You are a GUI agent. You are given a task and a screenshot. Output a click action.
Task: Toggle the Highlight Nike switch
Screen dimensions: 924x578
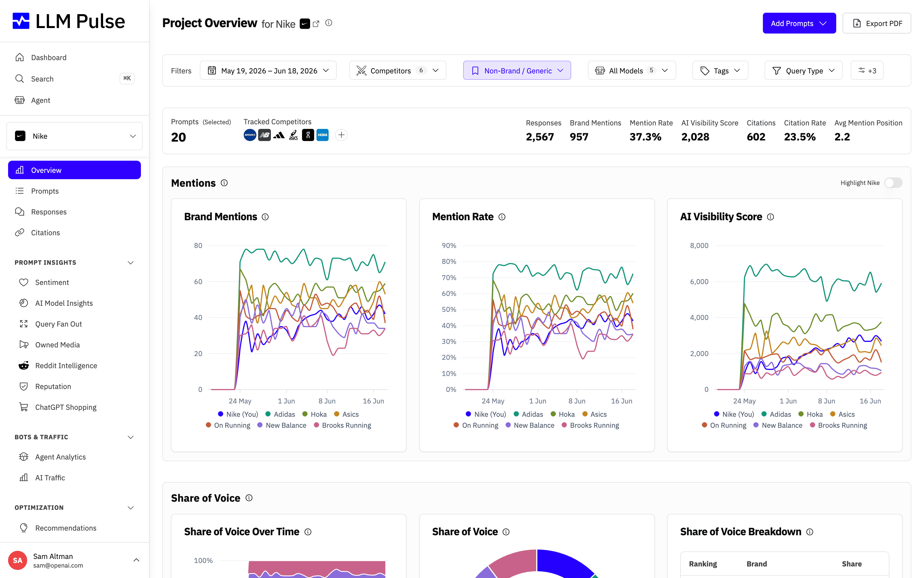893,183
